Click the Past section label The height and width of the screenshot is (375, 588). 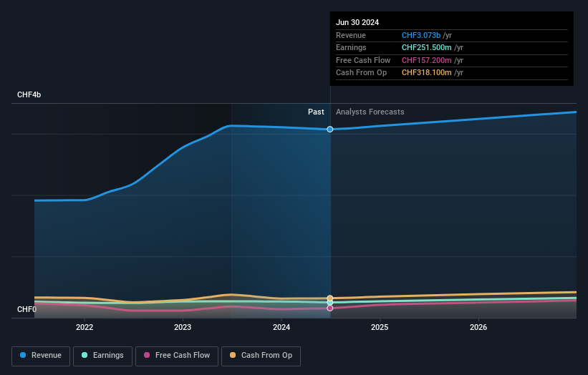[x=316, y=112]
